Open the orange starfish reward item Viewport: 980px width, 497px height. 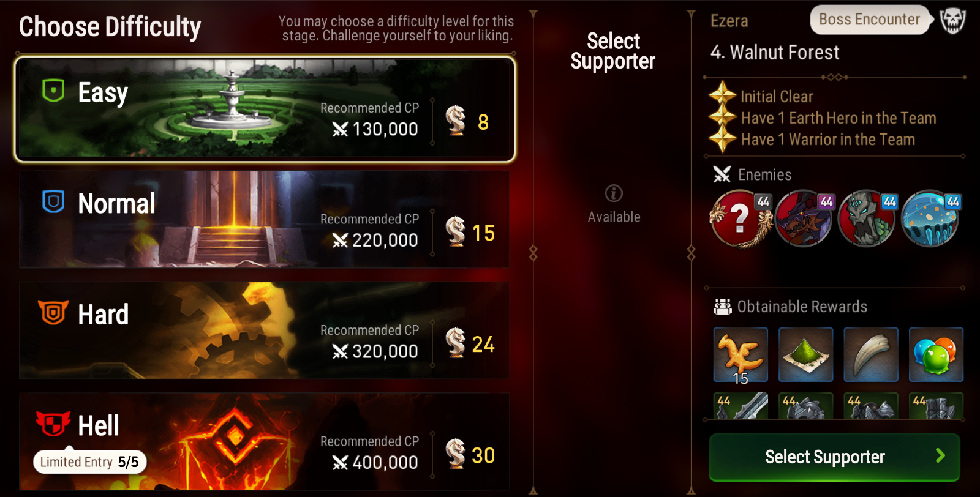741,355
